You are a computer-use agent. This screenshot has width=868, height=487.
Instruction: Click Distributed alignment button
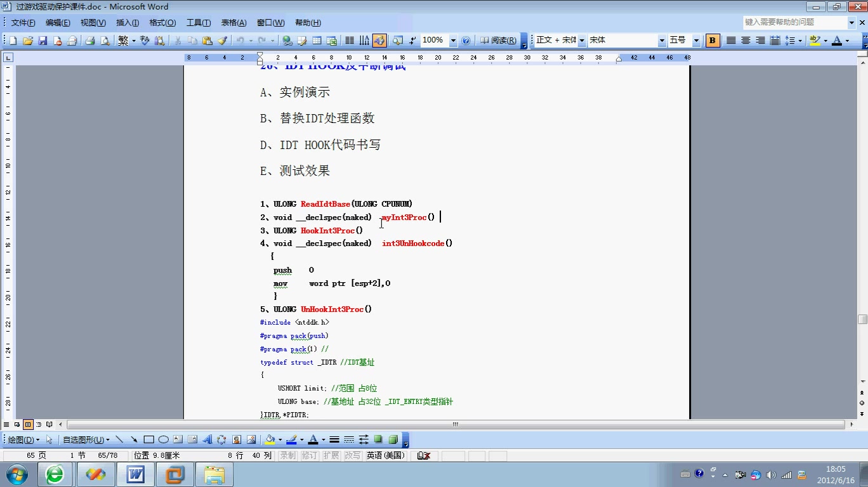point(775,41)
